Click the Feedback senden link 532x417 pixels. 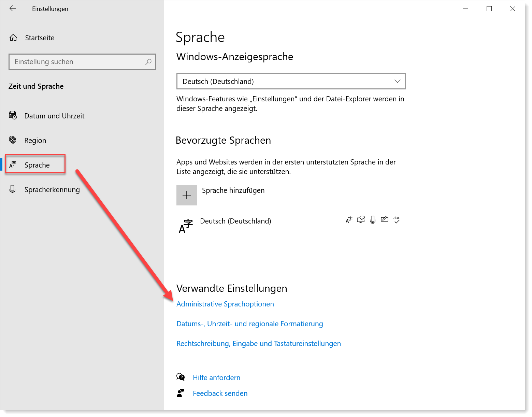pos(220,393)
